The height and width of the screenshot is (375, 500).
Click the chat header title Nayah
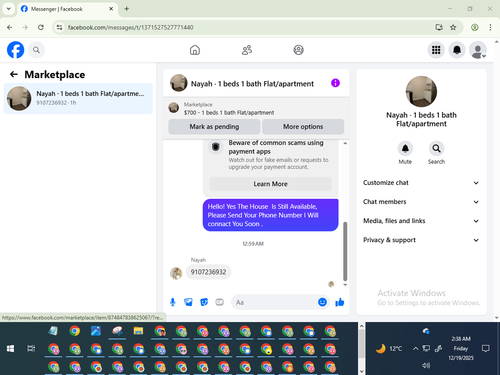(x=252, y=84)
